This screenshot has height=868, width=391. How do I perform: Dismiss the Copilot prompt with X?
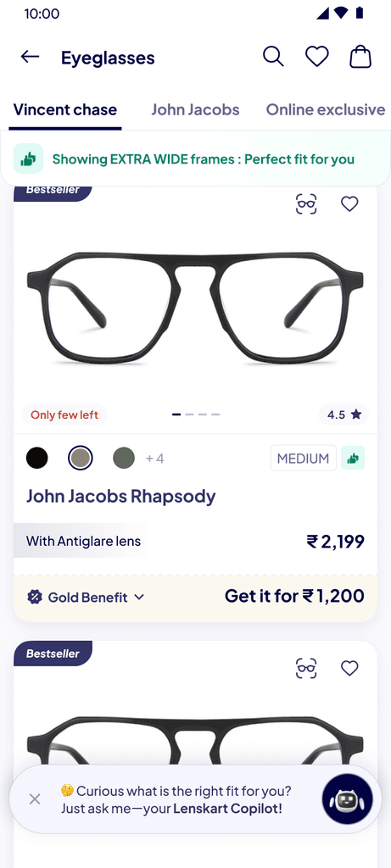click(35, 798)
